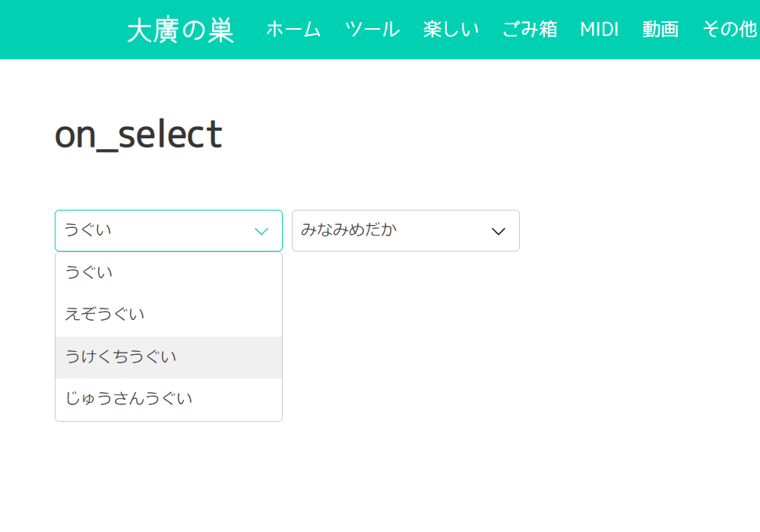
Task: Open the ツール menu item
Action: pos(372,30)
